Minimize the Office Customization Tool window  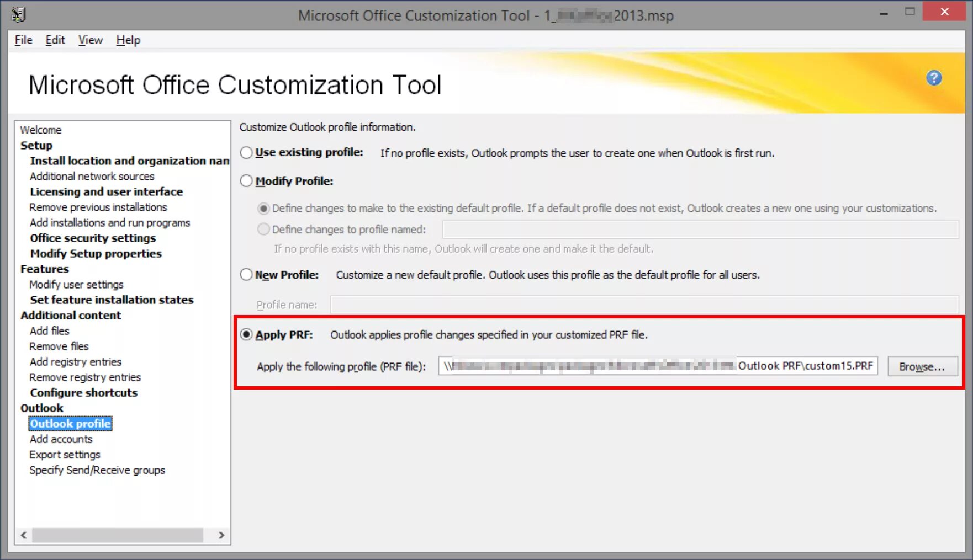pyautogui.click(x=884, y=13)
